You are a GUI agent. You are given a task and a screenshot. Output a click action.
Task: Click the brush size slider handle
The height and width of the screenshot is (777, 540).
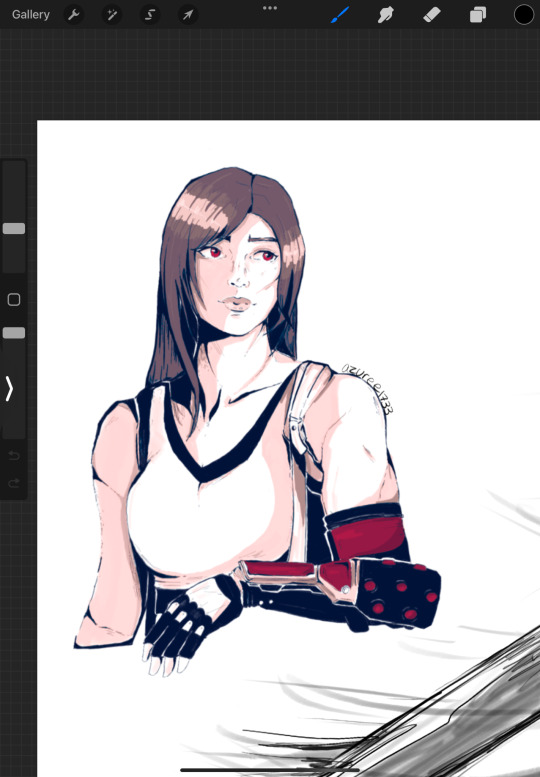pos(14,228)
